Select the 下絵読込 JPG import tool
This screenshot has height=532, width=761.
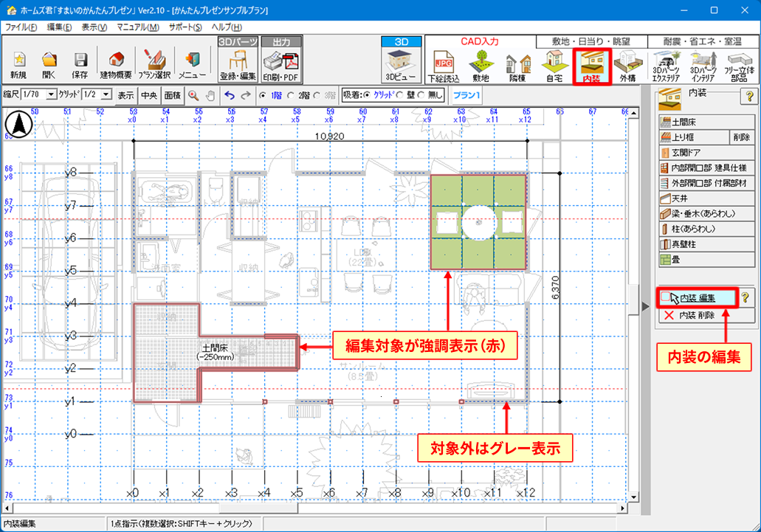coord(444,67)
